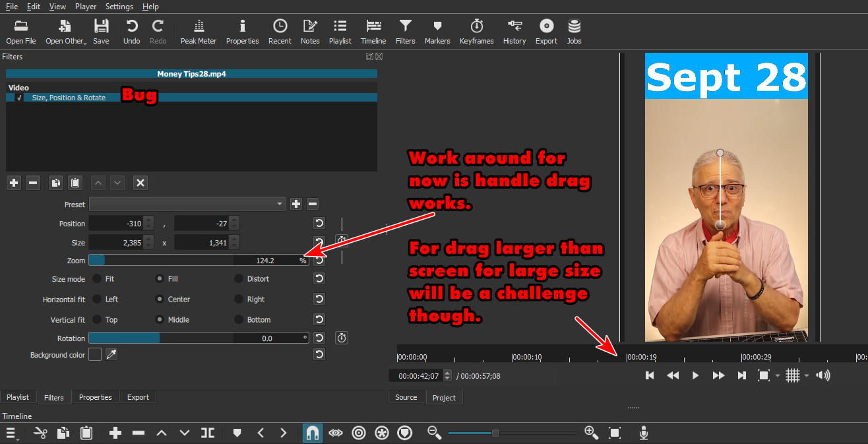Uncheck Size, Position & Rotate filter

[x=19, y=98]
